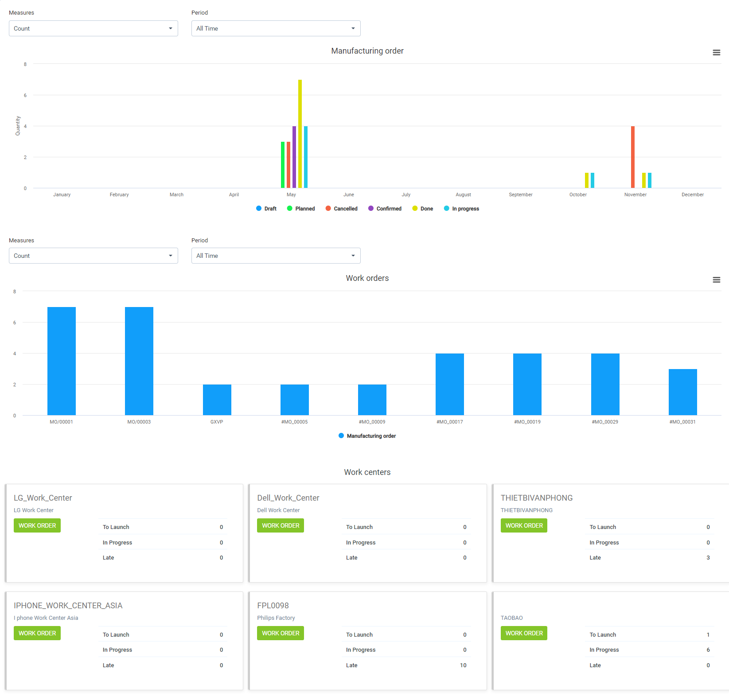Click the #MO_00029 bar in Work orders

[x=605, y=384]
